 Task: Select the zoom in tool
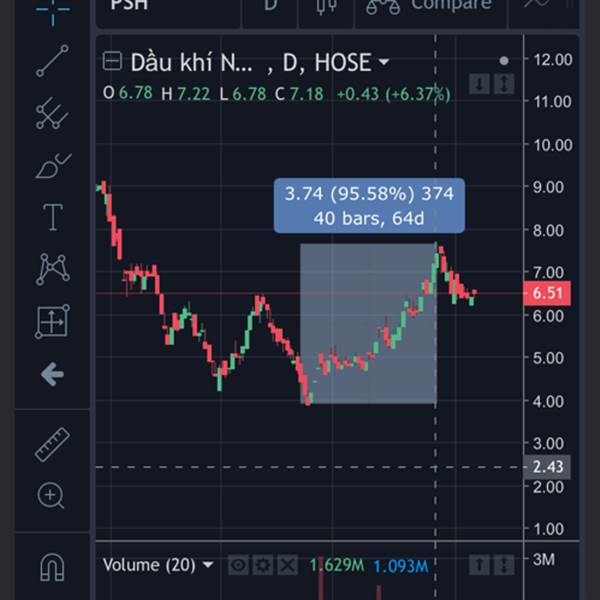(51, 496)
